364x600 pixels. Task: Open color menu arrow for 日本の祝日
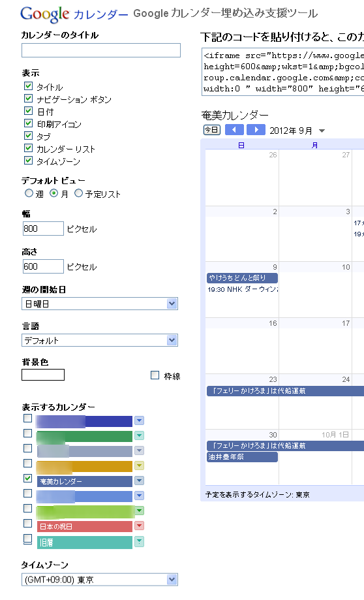click(139, 526)
